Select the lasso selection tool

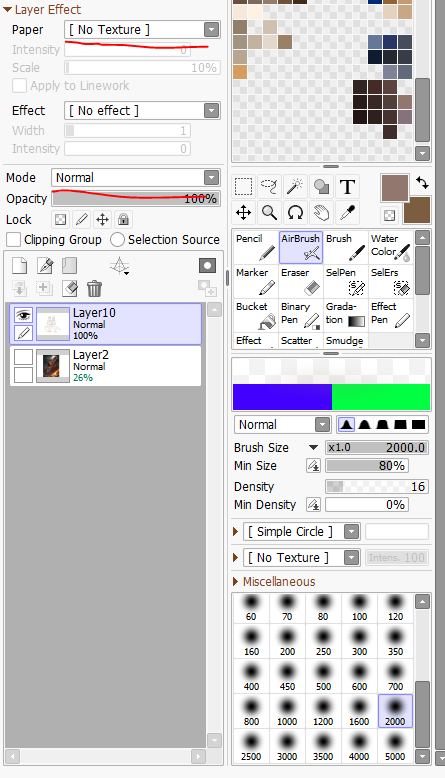tap(270, 187)
